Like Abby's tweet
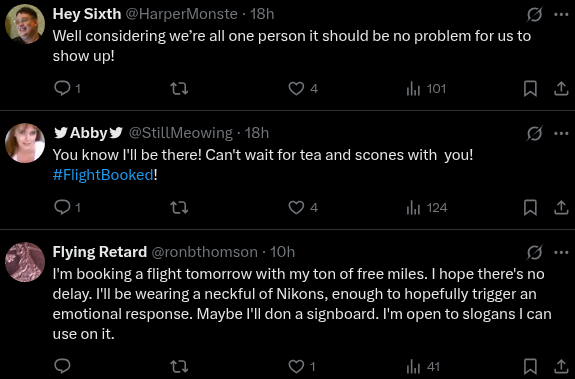The width and height of the screenshot is (575, 379). [x=303, y=207]
